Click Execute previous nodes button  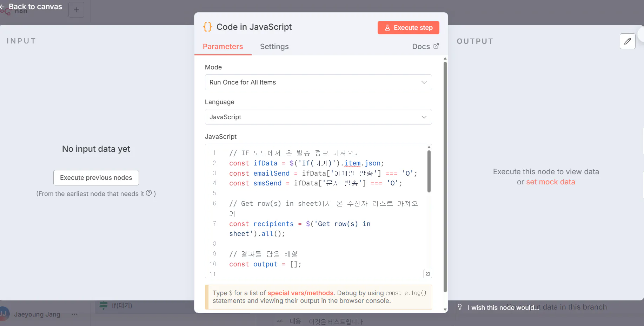96,178
